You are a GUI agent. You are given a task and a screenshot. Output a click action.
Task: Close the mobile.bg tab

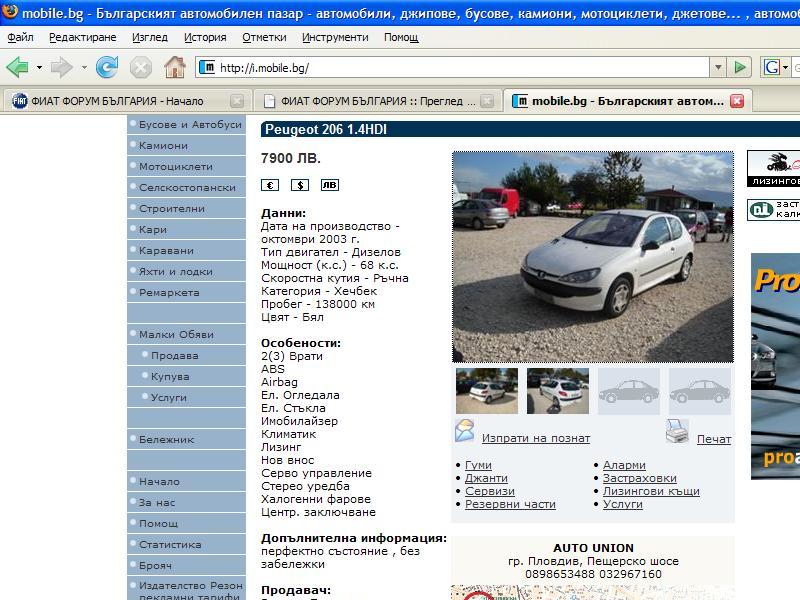coord(737,101)
